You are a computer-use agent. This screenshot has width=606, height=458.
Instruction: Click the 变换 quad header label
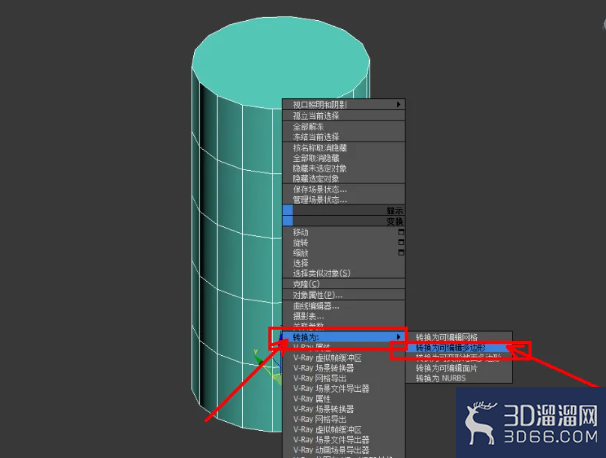[x=395, y=221]
